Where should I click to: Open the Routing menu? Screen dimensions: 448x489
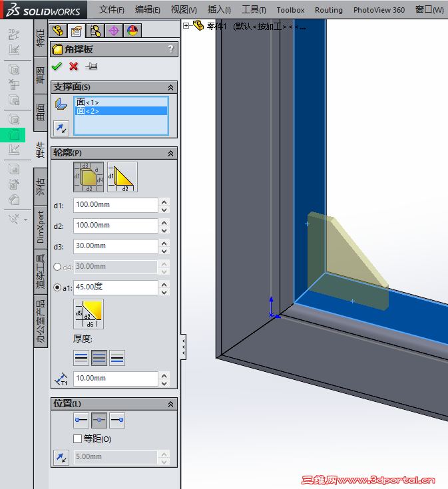click(329, 10)
